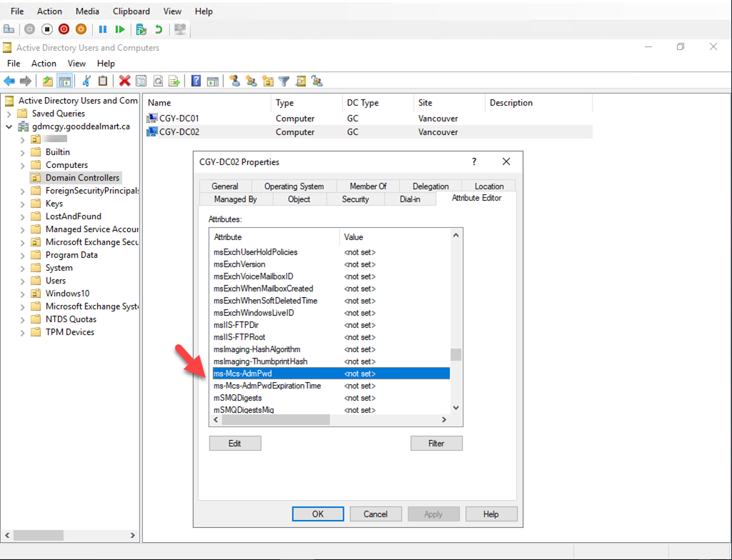The height and width of the screenshot is (560, 732).
Task: Click the red Shut Down VM icon
Action: (64, 29)
